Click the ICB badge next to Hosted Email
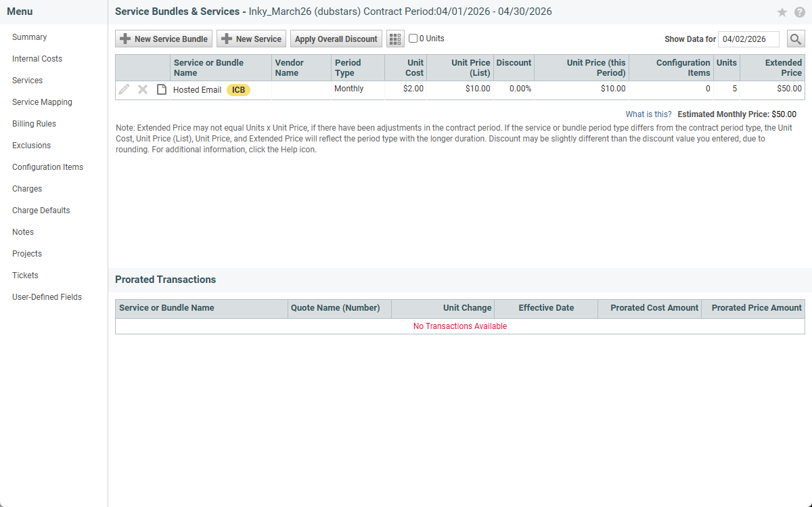Viewport: 812px width, 507px height. coord(238,90)
